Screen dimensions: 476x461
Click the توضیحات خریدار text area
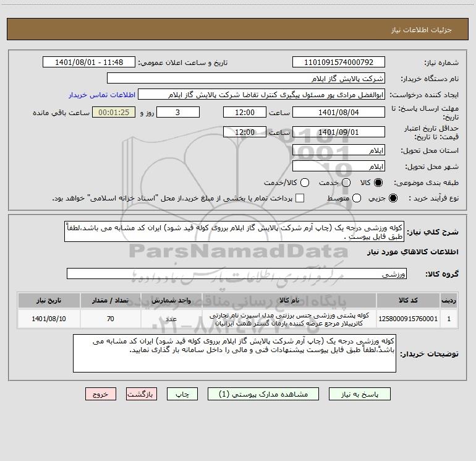(235, 353)
